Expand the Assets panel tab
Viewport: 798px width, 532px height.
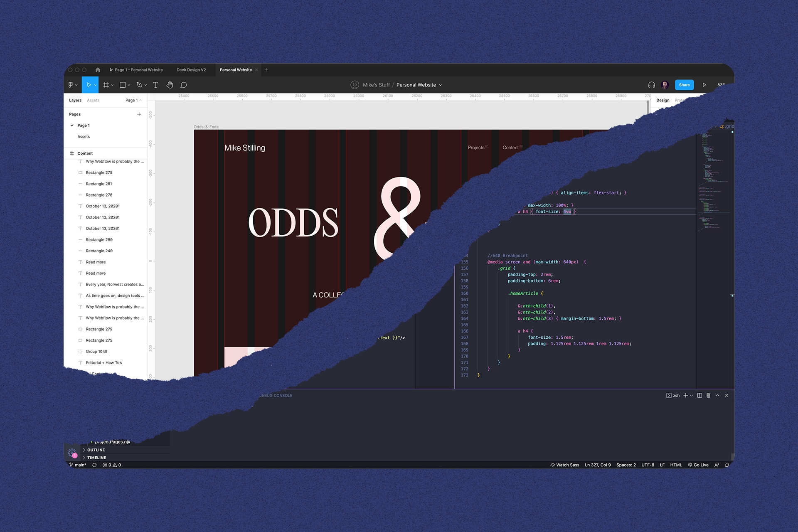click(93, 100)
